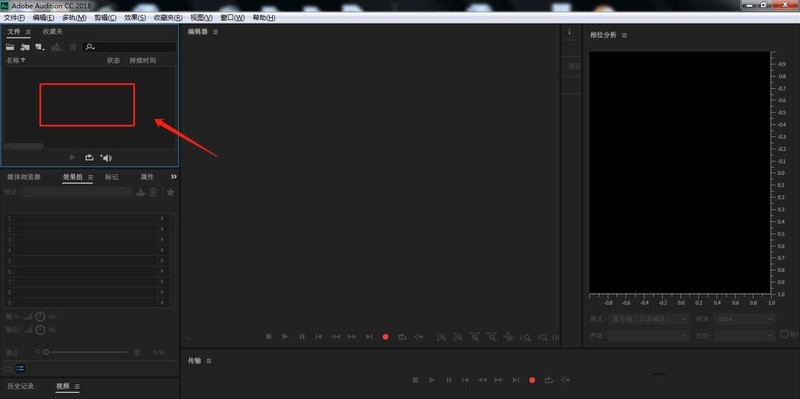Expand hidden panel tabs with double-chevron

click(x=173, y=177)
